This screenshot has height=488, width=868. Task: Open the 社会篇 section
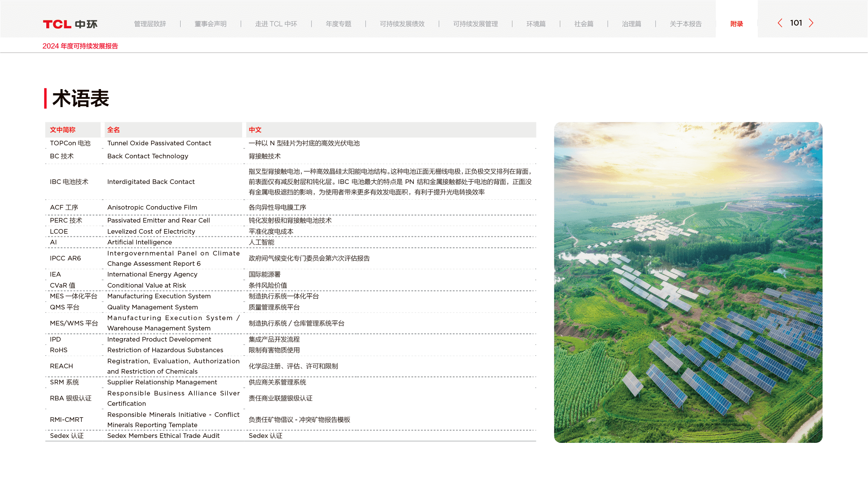[583, 24]
